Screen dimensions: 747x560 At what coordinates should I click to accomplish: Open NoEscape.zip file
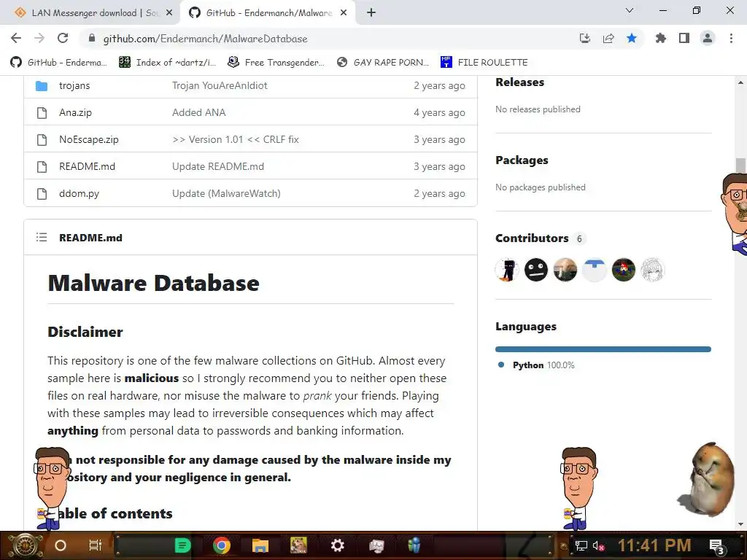pyautogui.click(x=88, y=139)
